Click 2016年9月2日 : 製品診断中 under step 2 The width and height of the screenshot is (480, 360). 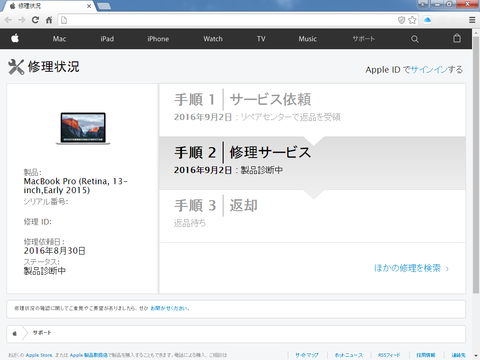228,170
